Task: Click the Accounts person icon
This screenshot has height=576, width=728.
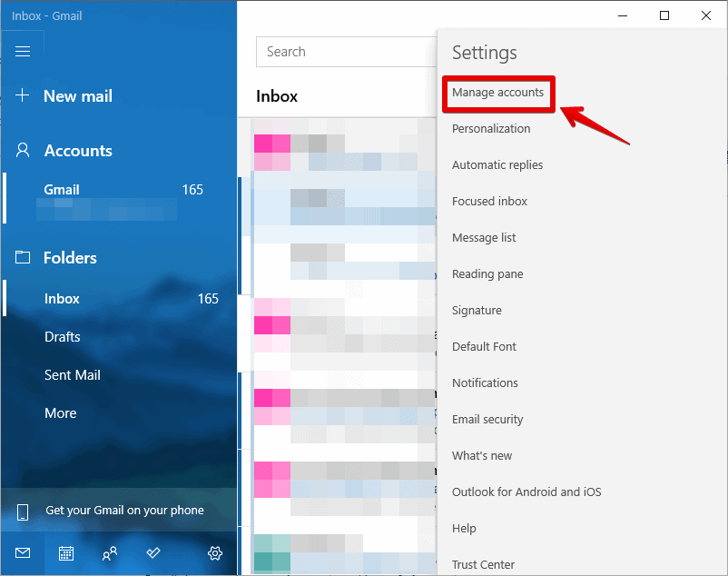Action: pos(23,150)
